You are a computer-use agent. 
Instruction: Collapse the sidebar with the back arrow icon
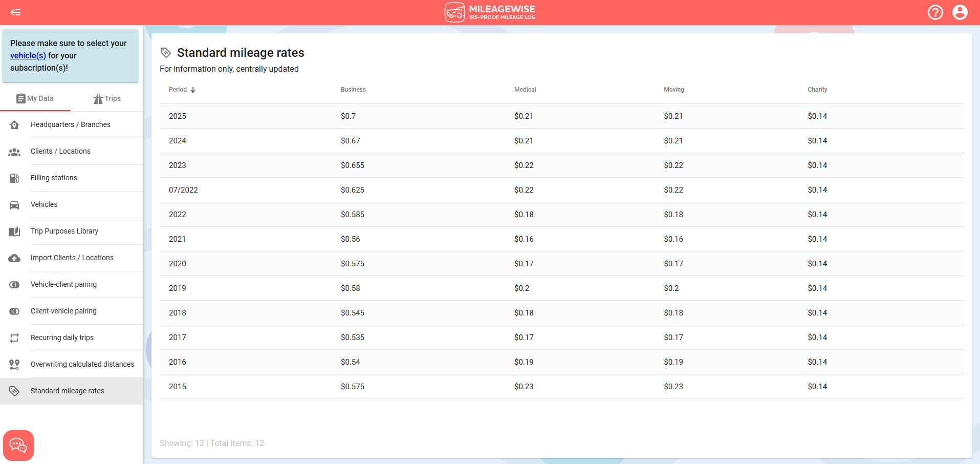point(16,12)
